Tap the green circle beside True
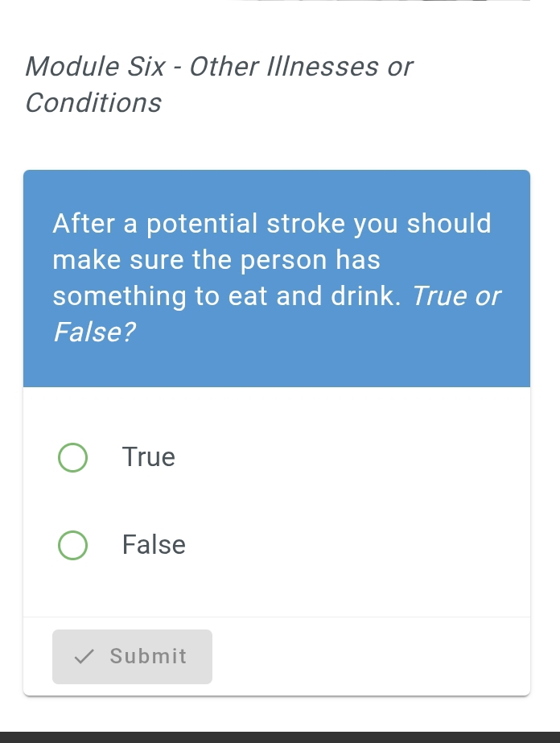 tap(72, 457)
